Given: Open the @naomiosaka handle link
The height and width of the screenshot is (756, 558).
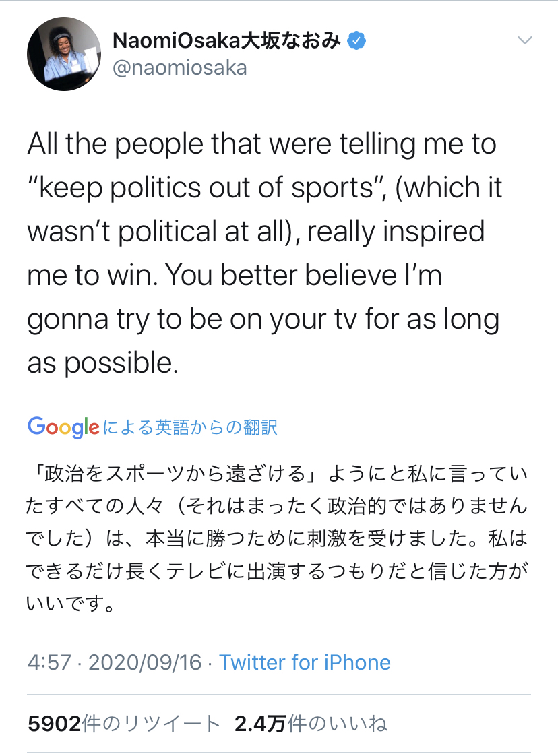Looking at the screenshot, I should tap(179, 67).
